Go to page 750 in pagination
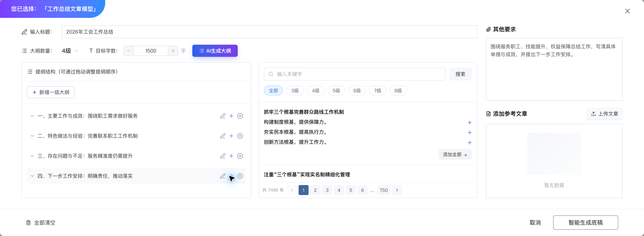Viewport: 644px width, 236px height. 384,190
